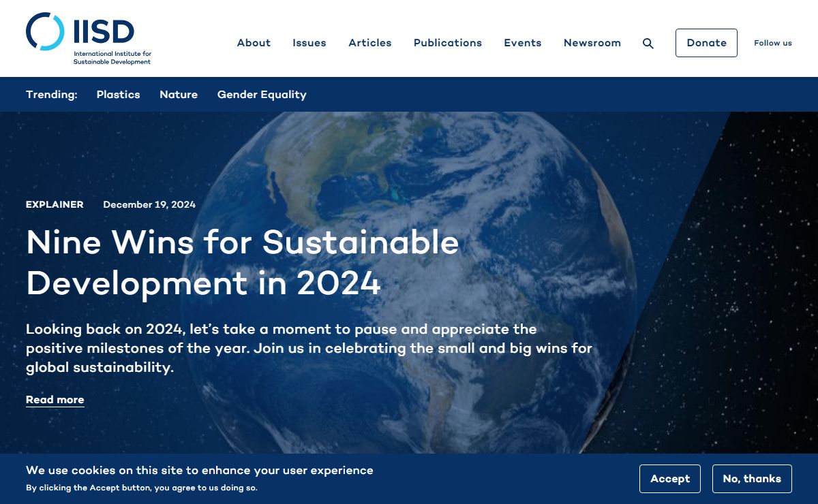This screenshot has height=504, width=818.
Task: Open the About menu
Action: 254,43
